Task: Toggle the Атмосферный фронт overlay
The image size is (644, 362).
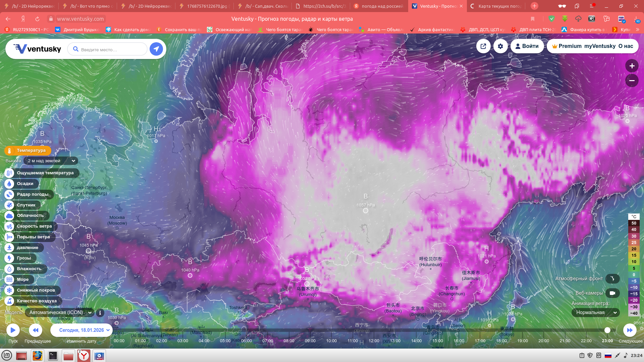Action: [612, 279]
